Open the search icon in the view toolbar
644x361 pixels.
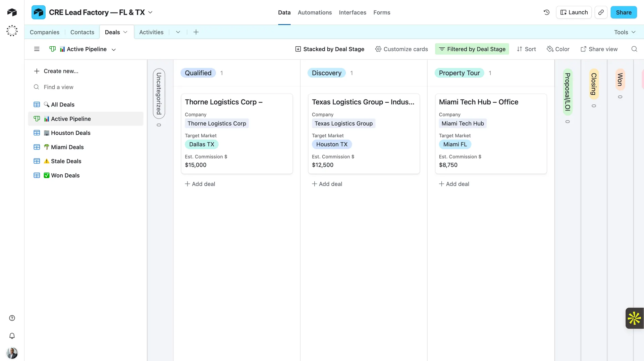634,49
